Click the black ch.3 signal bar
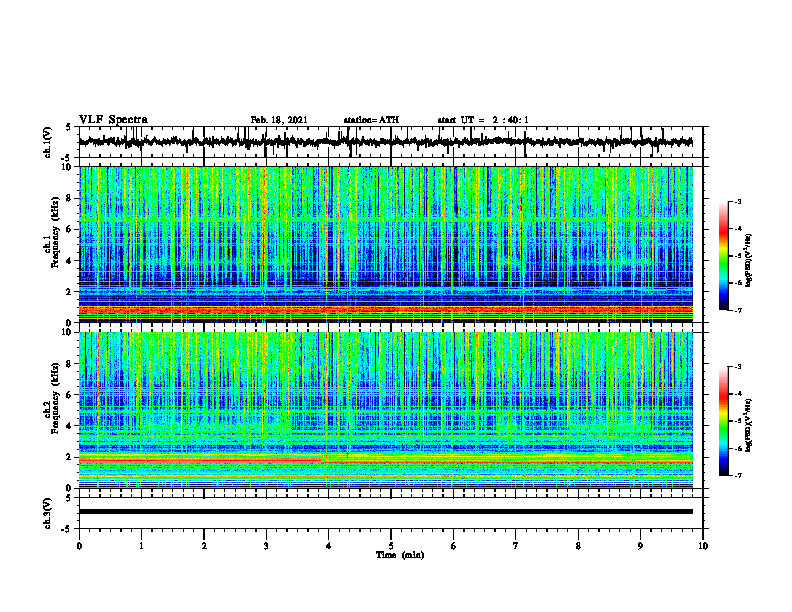792x612 pixels. 385,512
